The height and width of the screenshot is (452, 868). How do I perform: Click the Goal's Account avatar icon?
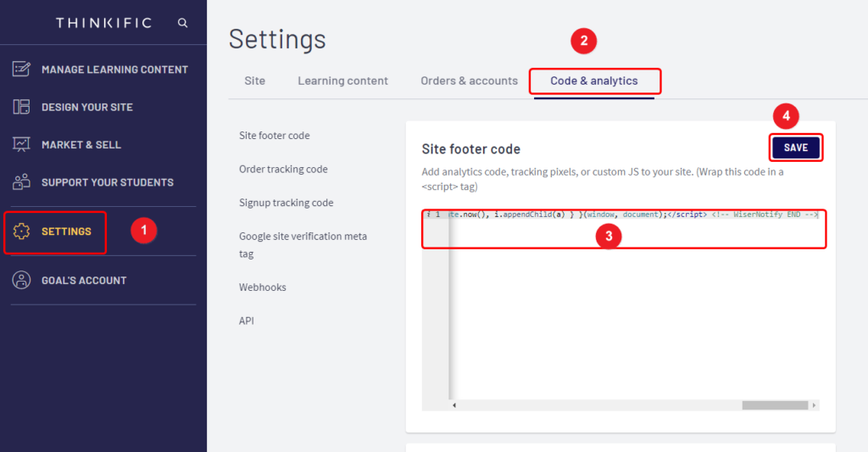click(x=21, y=281)
